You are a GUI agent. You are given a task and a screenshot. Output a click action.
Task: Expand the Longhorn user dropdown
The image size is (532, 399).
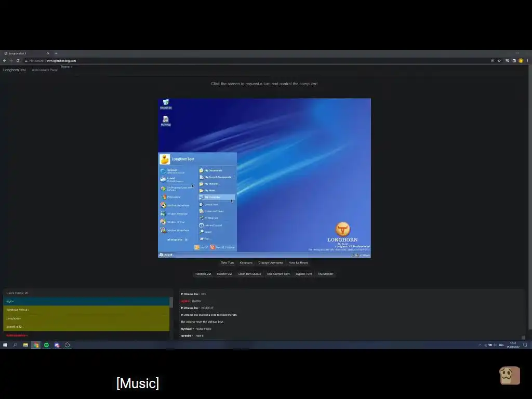coord(14,318)
